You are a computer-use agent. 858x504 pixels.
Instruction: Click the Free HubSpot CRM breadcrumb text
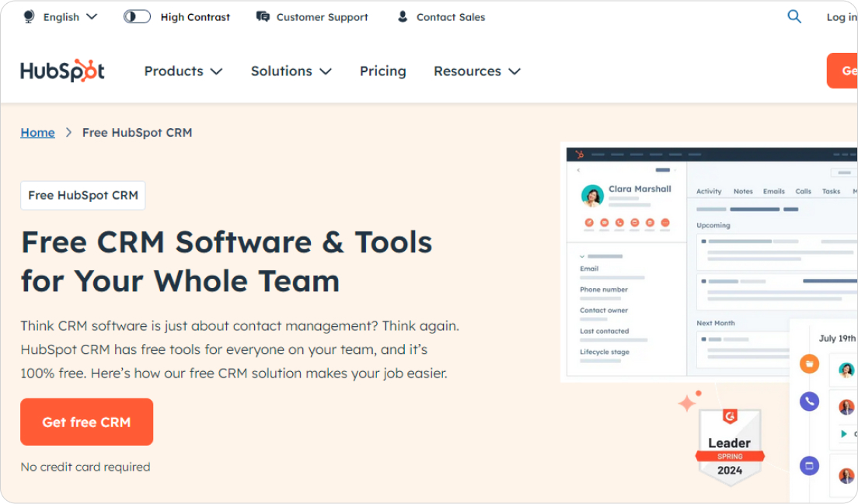pyautogui.click(x=138, y=132)
